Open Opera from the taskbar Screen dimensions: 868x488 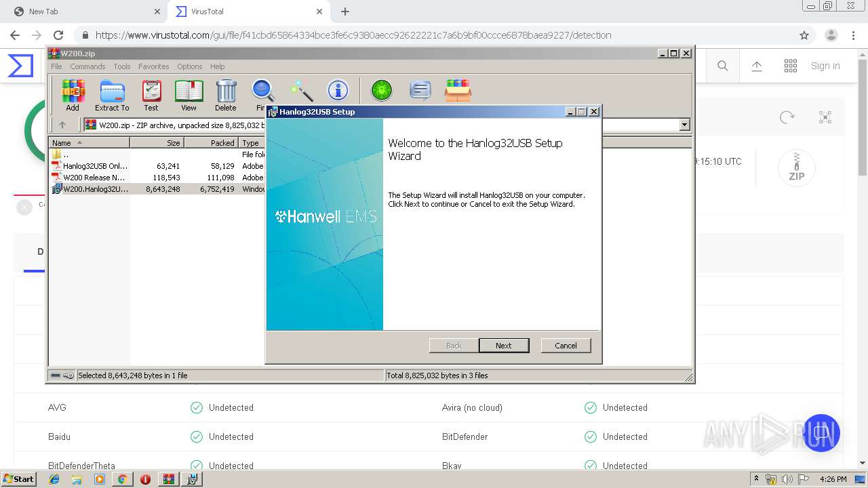tap(145, 479)
